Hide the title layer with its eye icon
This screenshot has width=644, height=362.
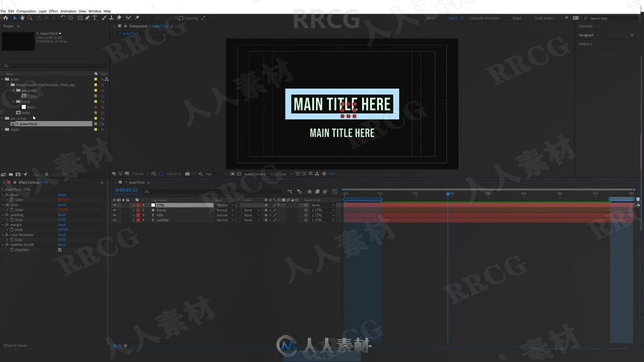click(114, 215)
